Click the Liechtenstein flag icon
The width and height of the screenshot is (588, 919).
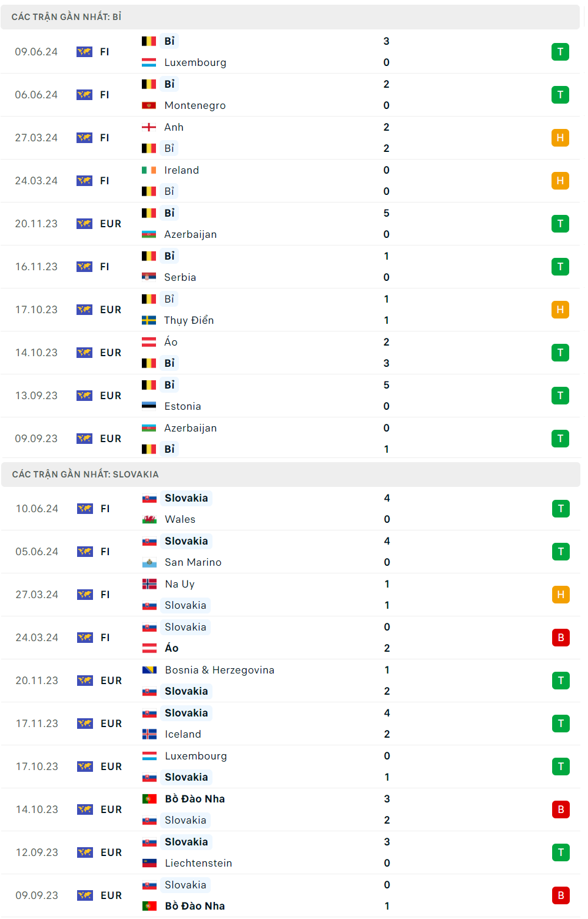point(150,863)
